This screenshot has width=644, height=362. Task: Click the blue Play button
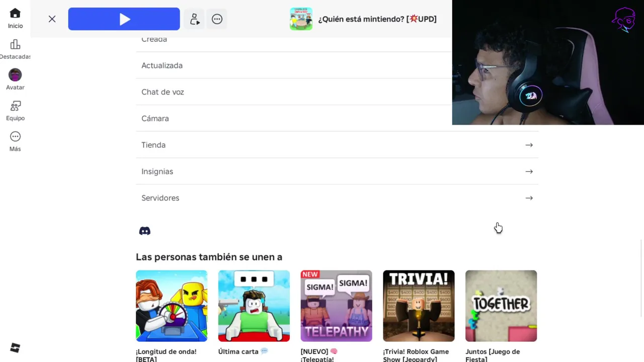tap(124, 19)
